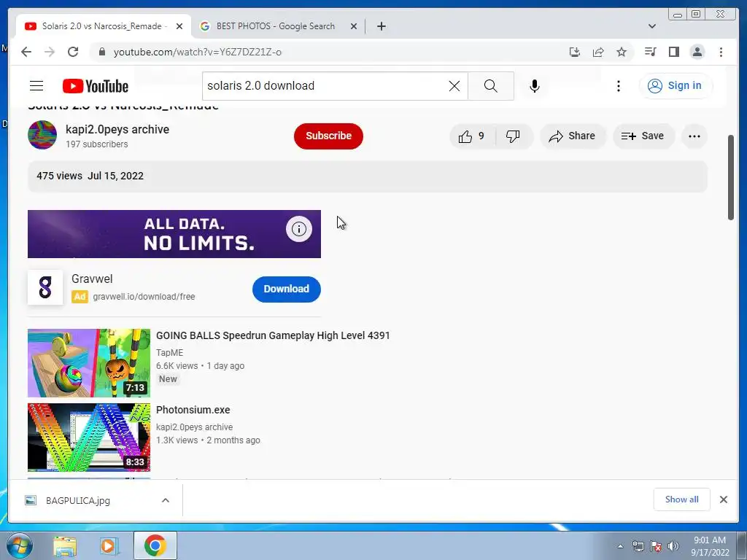Open kapi2.0peys archive channel name link

[x=117, y=130]
